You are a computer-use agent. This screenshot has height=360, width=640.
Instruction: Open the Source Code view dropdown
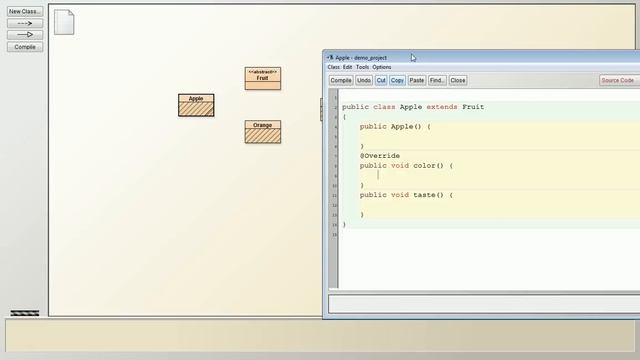pyautogui.click(x=620, y=80)
